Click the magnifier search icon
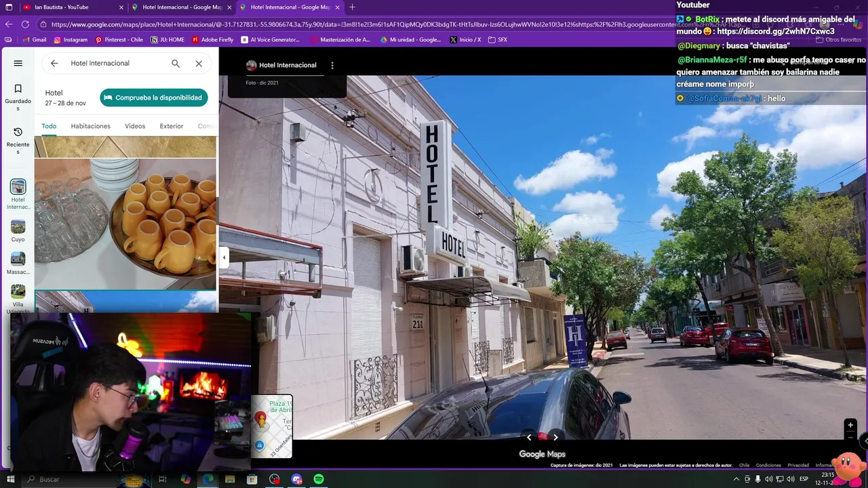This screenshot has height=488, width=868. [176, 63]
